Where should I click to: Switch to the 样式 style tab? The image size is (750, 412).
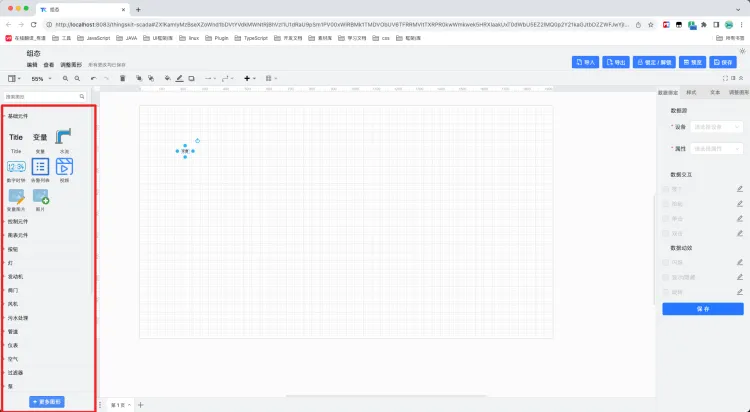coord(691,92)
